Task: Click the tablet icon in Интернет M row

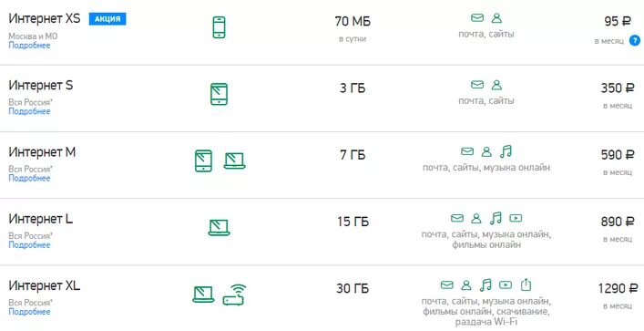Action: [x=203, y=160]
